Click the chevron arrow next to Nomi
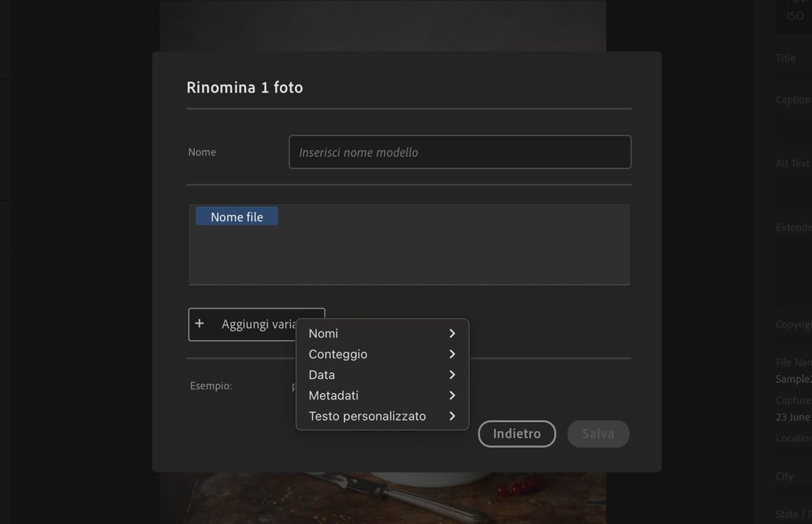Image resolution: width=812 pixels, height=524 pixels. [x=452, y=333]
